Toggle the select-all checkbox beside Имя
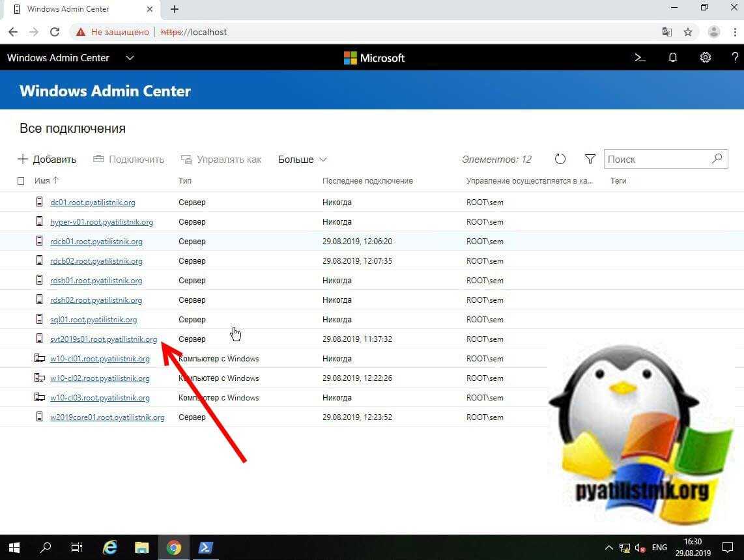 (x=21, y=181)
